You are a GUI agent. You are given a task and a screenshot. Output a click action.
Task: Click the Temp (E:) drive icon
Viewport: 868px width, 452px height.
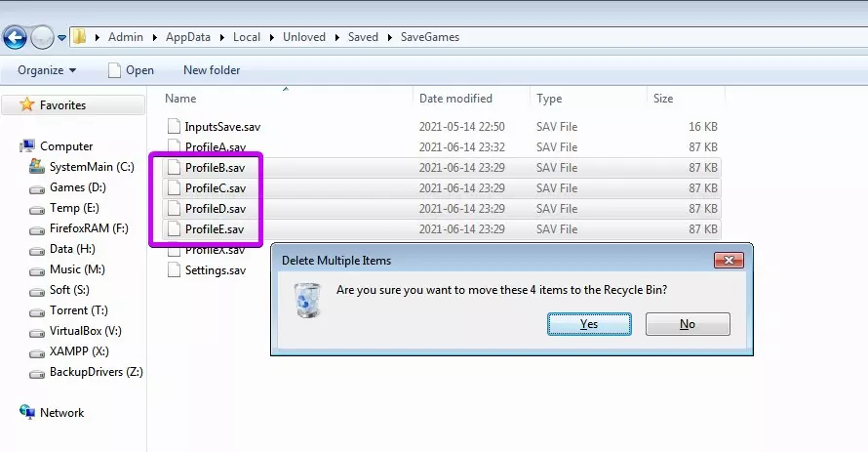pyautogui.click(x=36, y=210)
